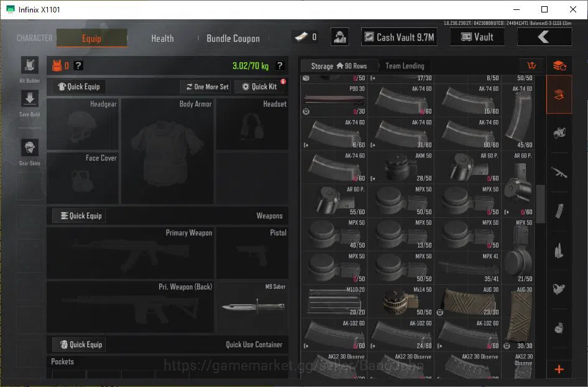
Task: Open the Kit Builder icon
Action: click(x=30, y=66)
